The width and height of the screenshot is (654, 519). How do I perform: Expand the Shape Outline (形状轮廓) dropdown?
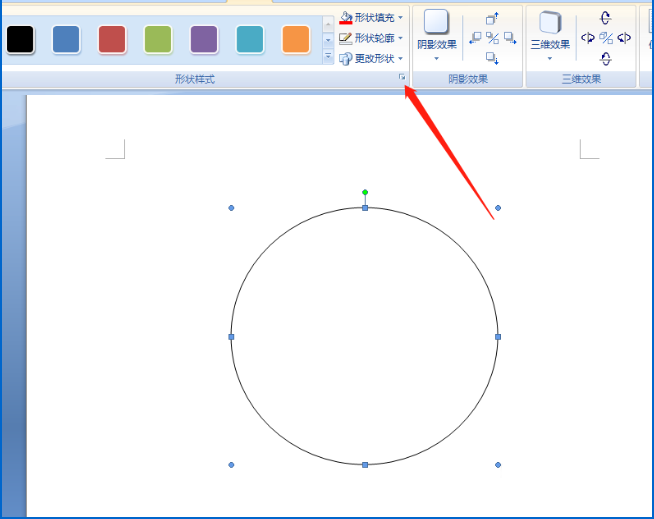click(x=401, y=38)
